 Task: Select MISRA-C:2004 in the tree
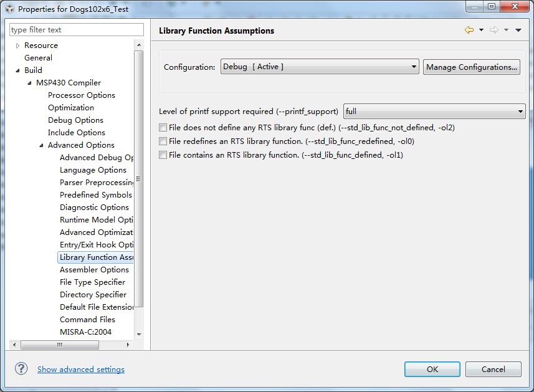(x=85, y=332)
